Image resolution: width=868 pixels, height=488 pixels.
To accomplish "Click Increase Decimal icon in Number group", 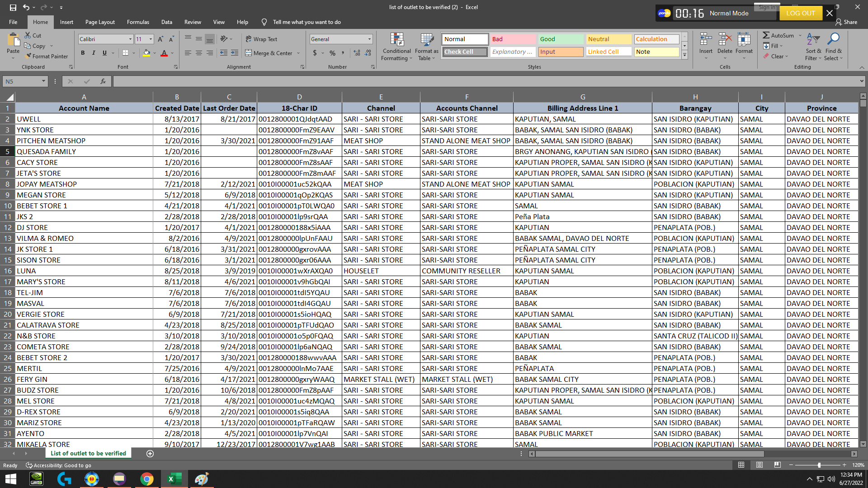I will point(357,53).
